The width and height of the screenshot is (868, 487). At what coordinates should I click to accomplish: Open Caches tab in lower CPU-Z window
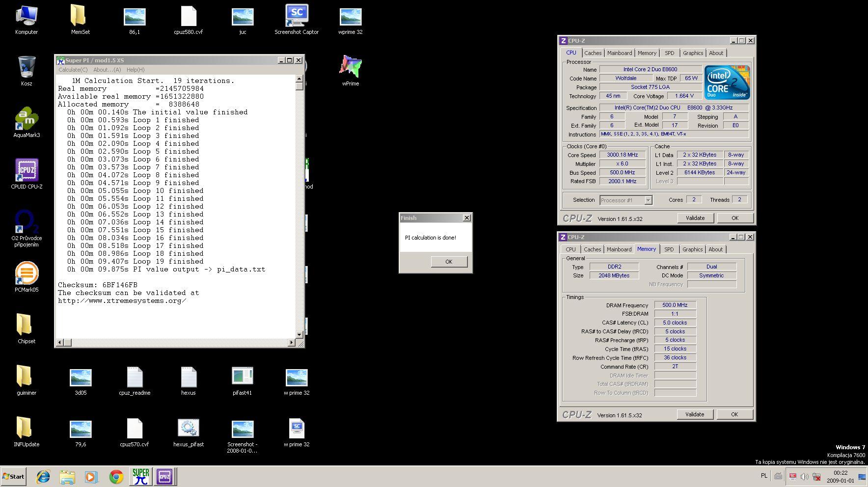point(592,249)
